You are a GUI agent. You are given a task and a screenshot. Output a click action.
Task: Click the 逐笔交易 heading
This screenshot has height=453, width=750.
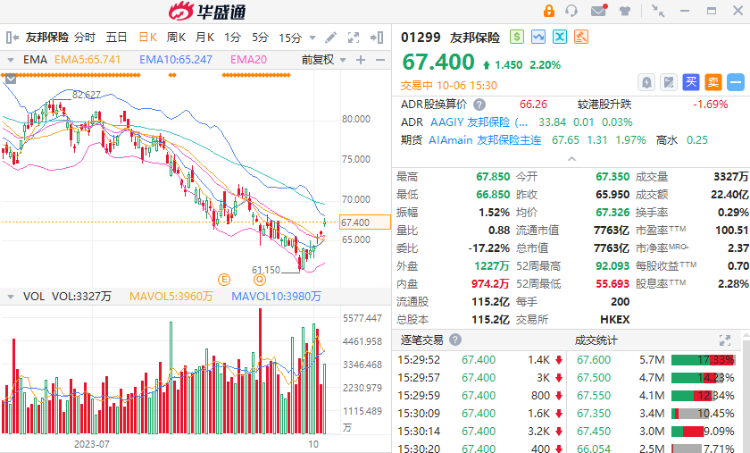pos(421,340)
